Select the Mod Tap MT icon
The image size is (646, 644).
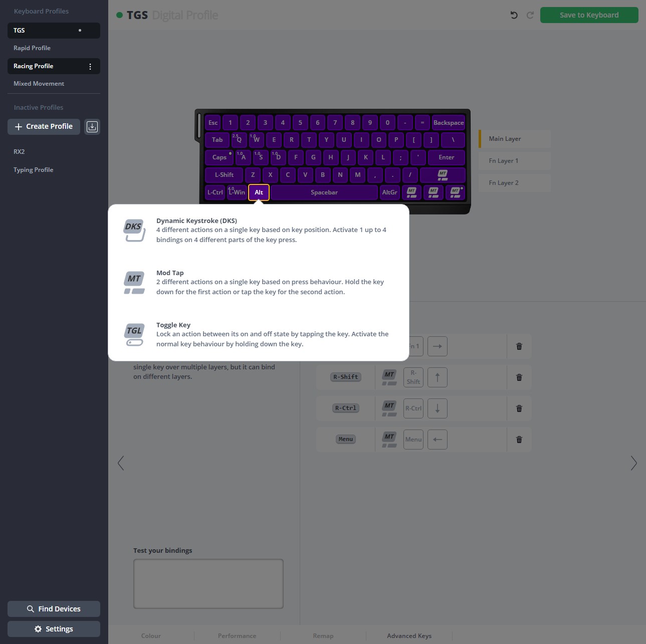134,283
